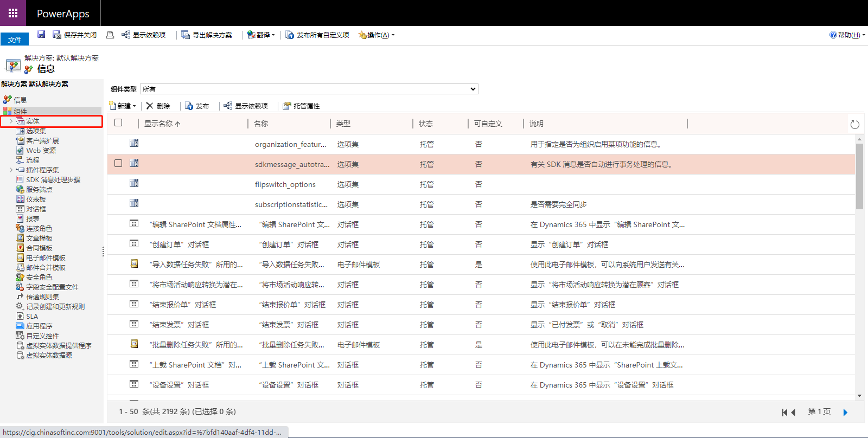The height and width of the screenshot is (438, 868).
Task: Click the 自定义控件 icon in the tree
Action: [20, 336]
